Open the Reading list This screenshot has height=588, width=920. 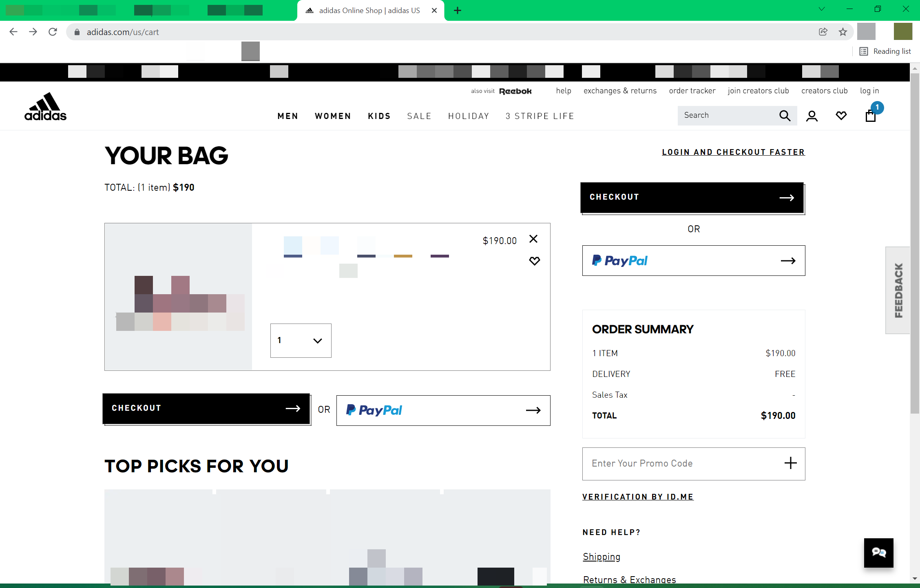[885, 51]
